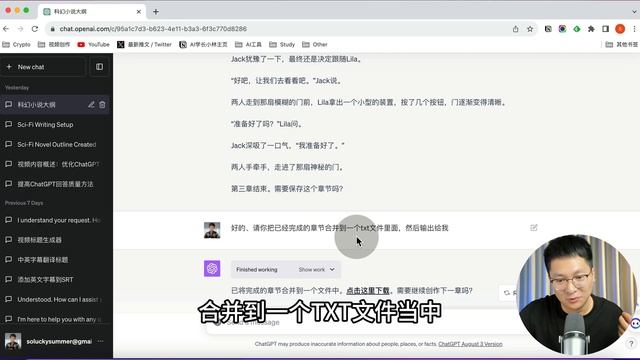Bookmark this page with the star icon

[x=530, y=29]
